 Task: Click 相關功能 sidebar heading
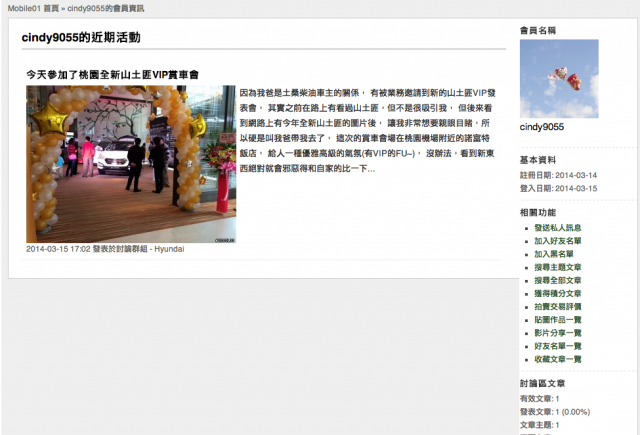tap(538, 212)
